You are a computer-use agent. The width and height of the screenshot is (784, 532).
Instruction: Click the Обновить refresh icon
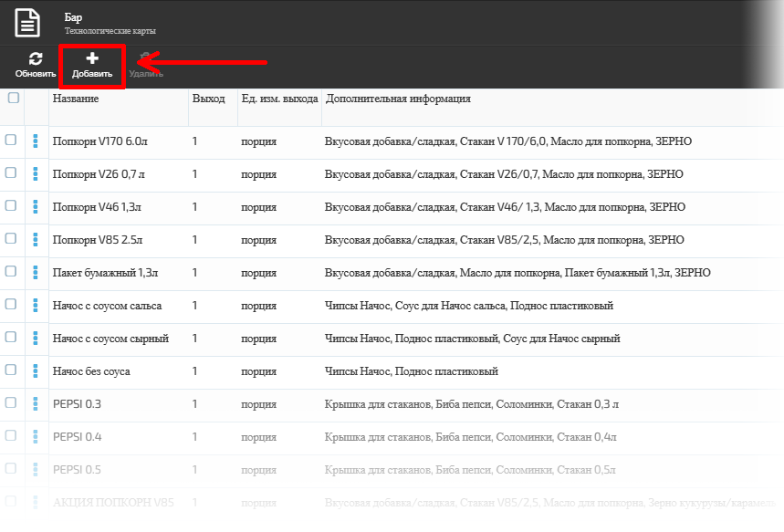(36, 59)
